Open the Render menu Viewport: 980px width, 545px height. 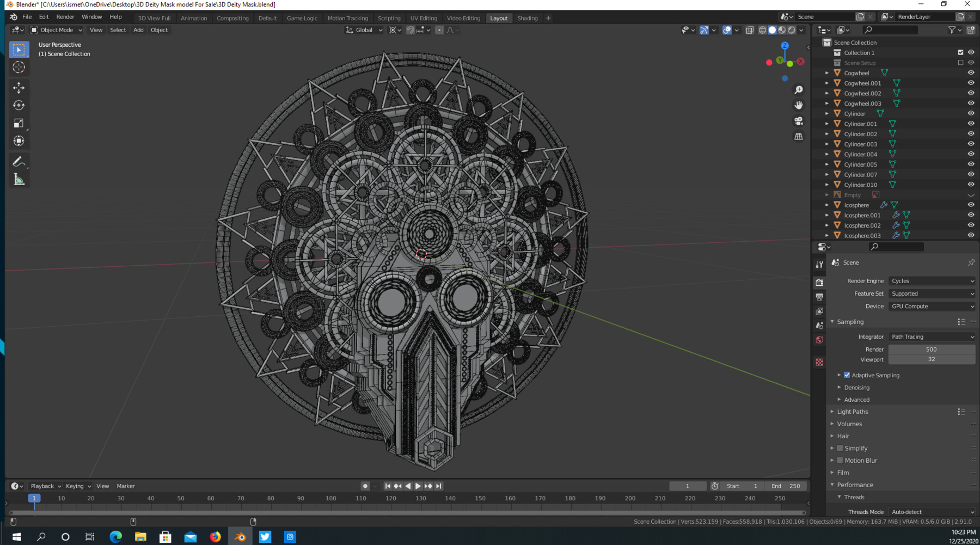click(65, 17)
